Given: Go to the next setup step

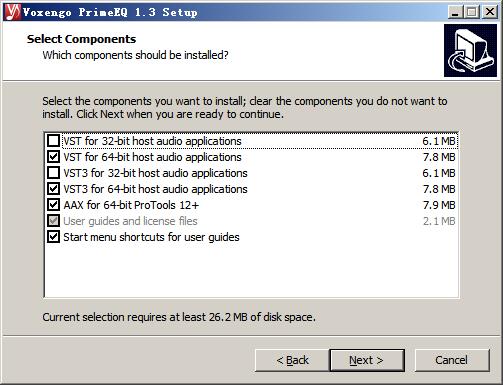Looking at the screenshot, I should 367,360.
